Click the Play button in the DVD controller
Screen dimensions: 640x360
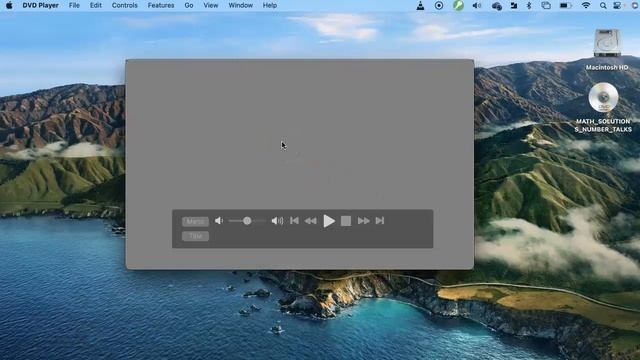click(329, 221)
